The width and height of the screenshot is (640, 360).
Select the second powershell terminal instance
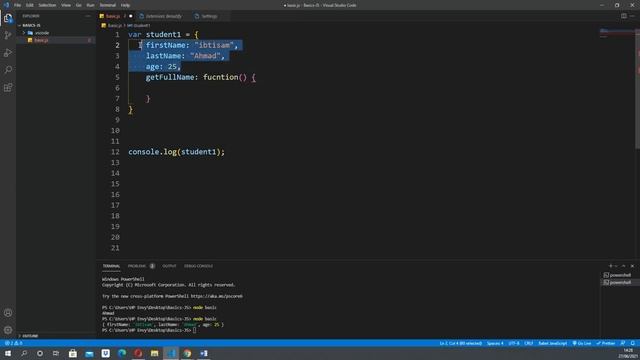[x=620, y=282]
